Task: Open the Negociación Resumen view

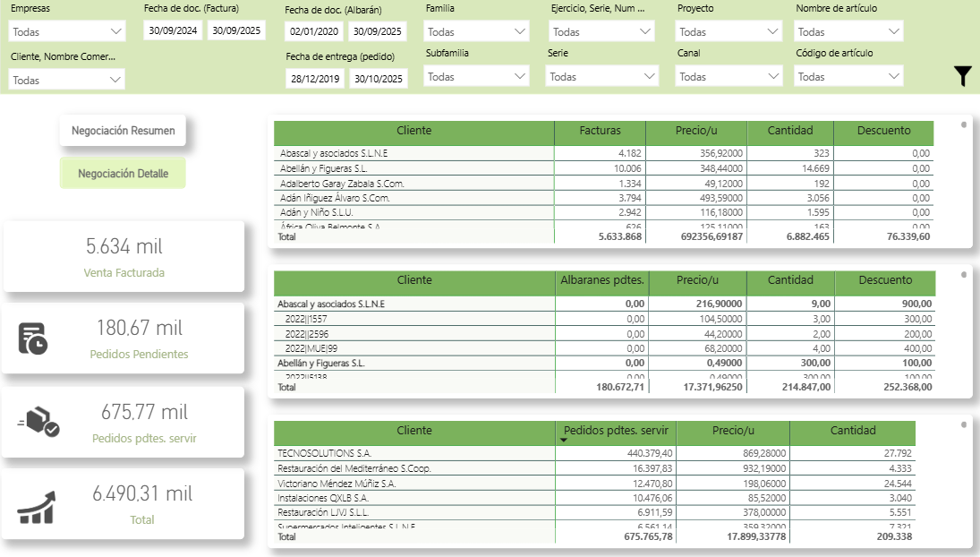Action: 124,131
